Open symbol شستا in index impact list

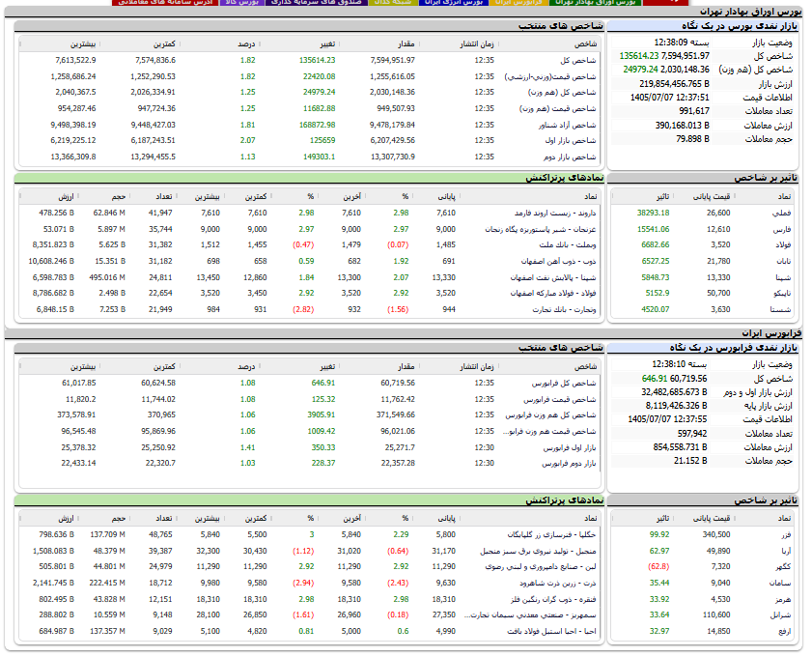pos(780,309)
